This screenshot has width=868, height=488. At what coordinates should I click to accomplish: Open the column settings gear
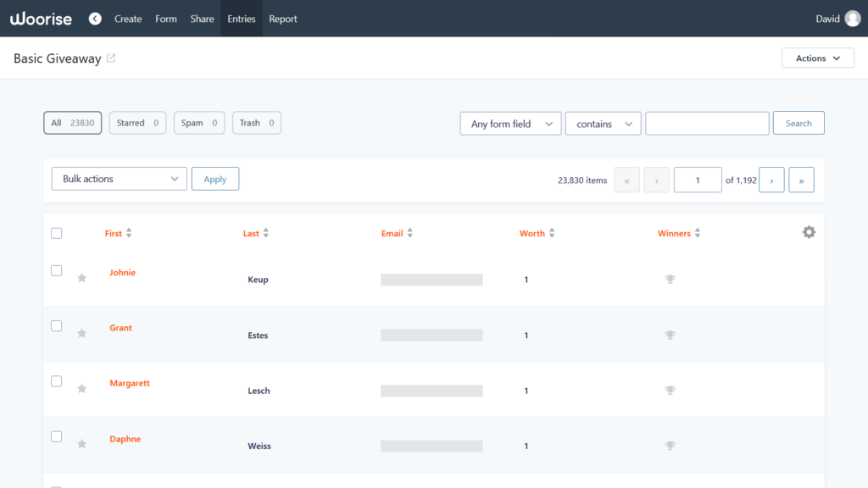click(x=809, y=231)
